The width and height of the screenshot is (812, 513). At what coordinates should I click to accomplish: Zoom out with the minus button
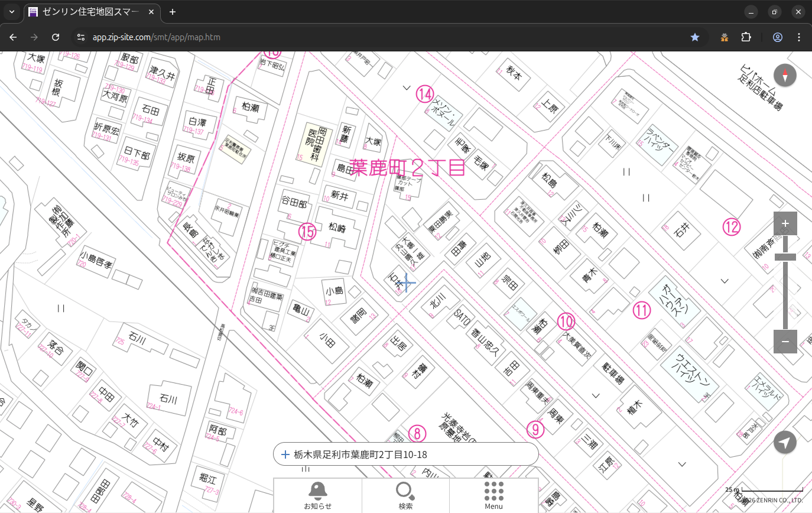785,342
